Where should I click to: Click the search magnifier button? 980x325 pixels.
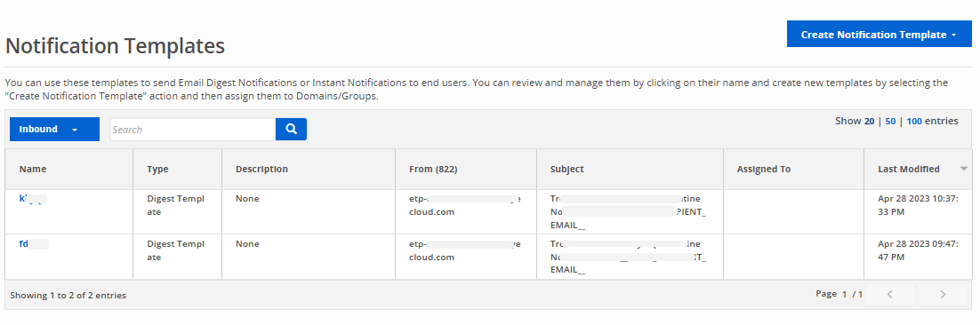coord(292,129)
